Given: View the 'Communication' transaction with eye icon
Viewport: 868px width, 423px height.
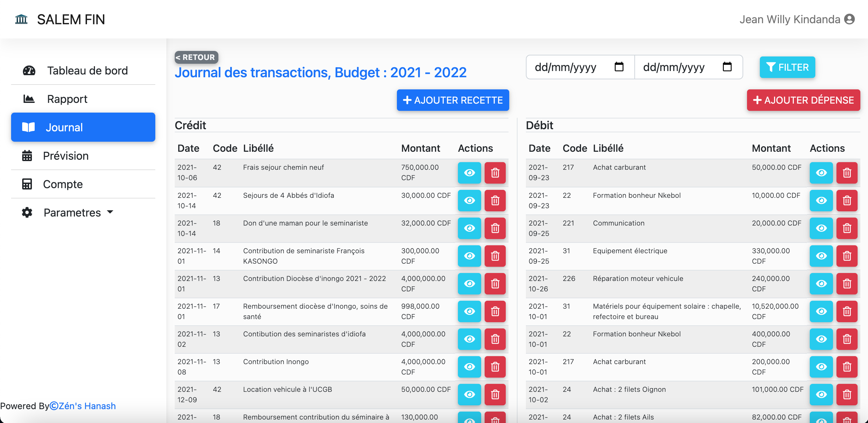Looking at the screenshot, I should tap(821, 228).
